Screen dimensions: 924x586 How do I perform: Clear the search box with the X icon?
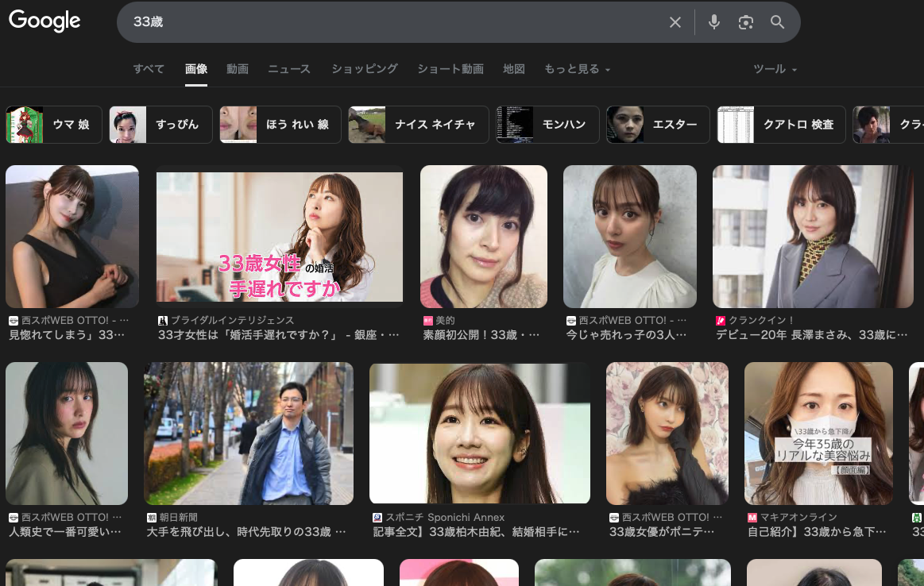point(675,22)
